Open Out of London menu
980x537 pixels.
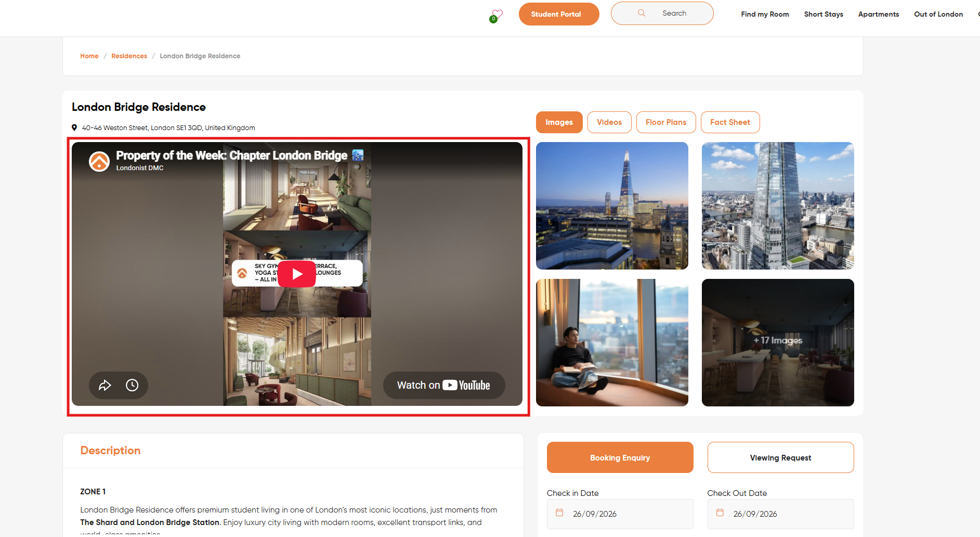coord(938,14)
